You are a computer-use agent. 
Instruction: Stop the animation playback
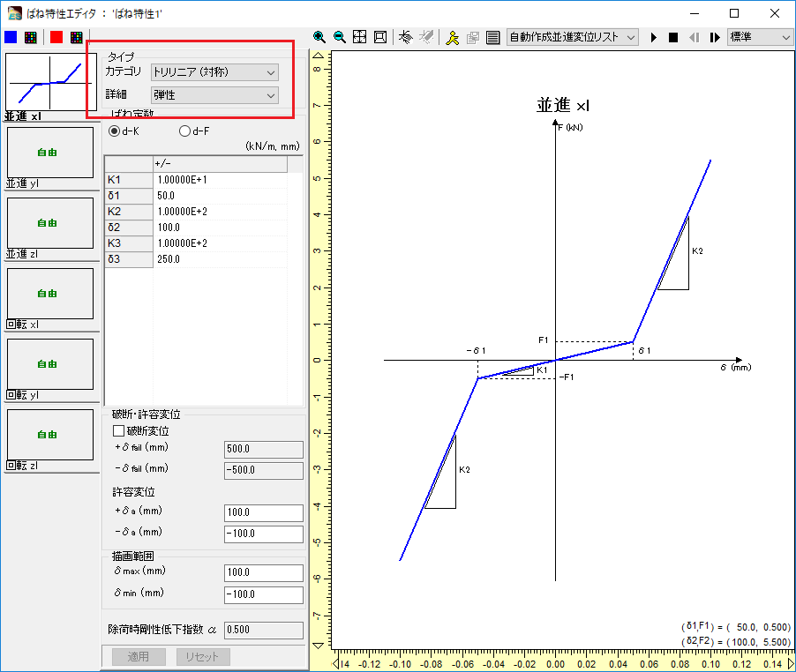673,38
